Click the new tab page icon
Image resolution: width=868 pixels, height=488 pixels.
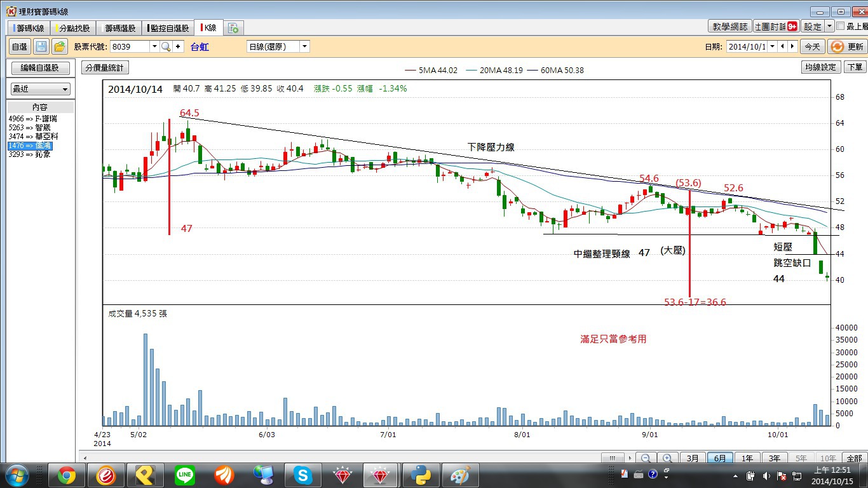(x=233, y=28)
